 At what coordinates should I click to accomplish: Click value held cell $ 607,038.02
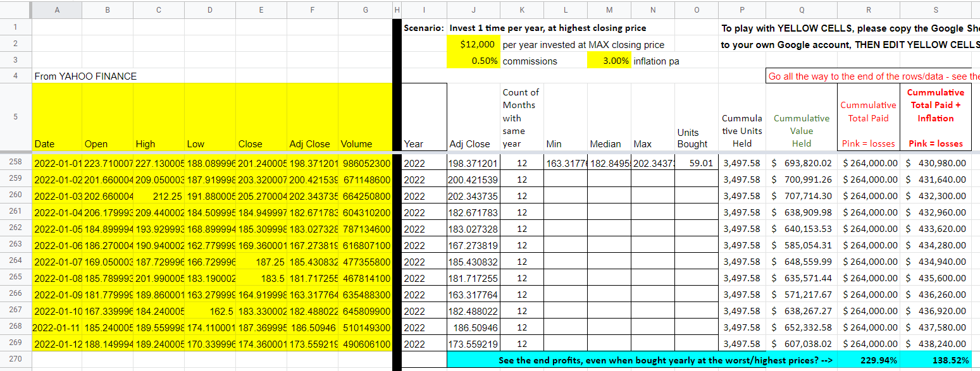pyautogui.click(x=802, y=344)
